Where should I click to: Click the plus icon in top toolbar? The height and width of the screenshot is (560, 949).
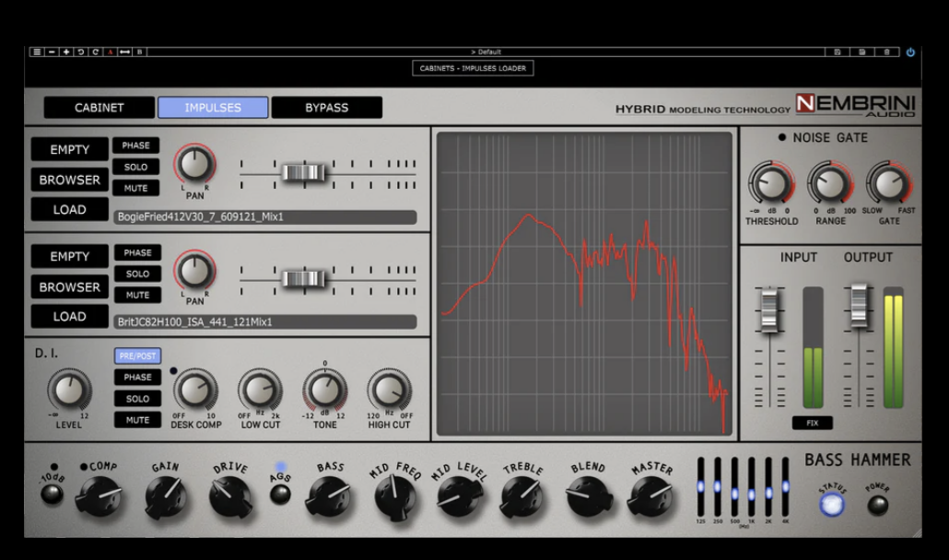click(66, 52)
